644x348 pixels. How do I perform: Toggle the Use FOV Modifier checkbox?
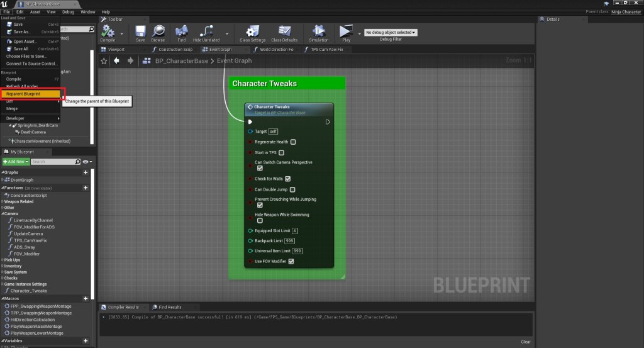[291, 261]
